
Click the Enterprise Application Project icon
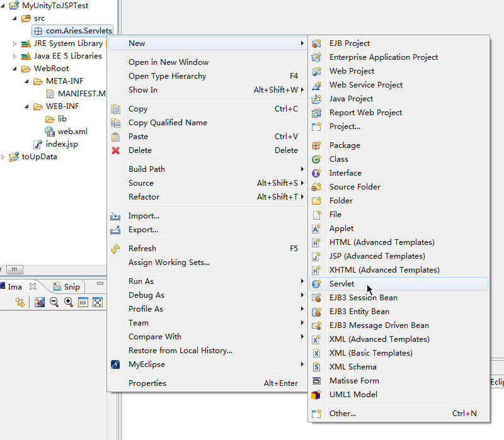(316, 57)
